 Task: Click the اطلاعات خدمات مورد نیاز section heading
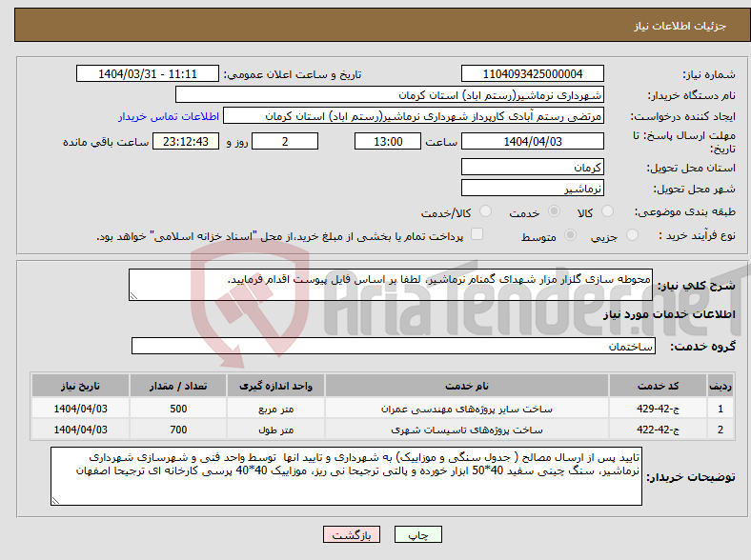[669, 314]
